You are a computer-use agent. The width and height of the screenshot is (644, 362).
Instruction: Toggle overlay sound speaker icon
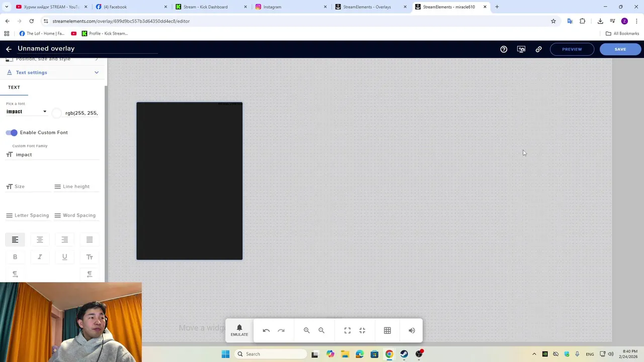pyautogui.click(x=412, y=330)
